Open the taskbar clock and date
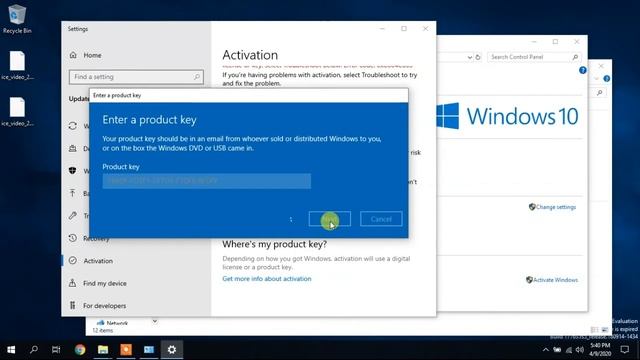This screenshot has height=360, width=640. 600,350
